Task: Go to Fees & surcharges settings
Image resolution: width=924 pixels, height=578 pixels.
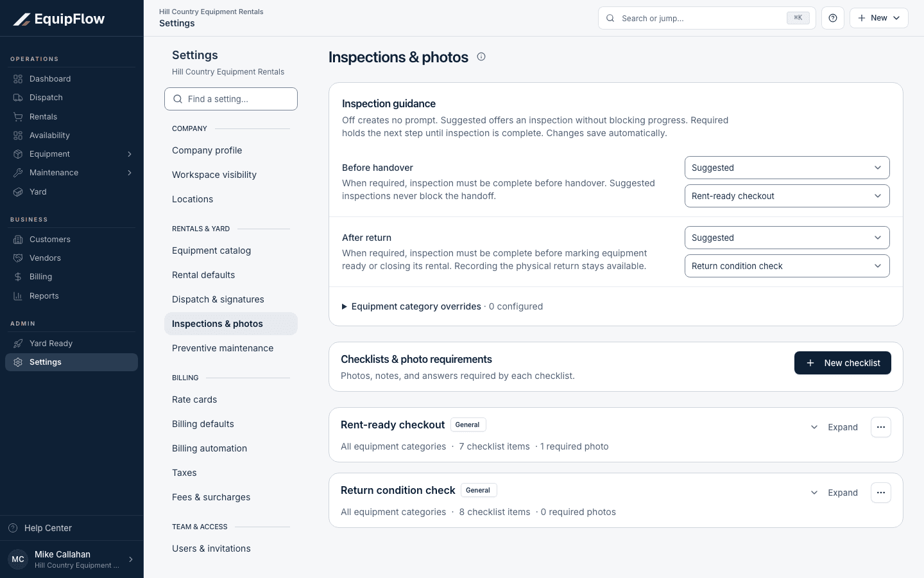Action: coord(231,497)
